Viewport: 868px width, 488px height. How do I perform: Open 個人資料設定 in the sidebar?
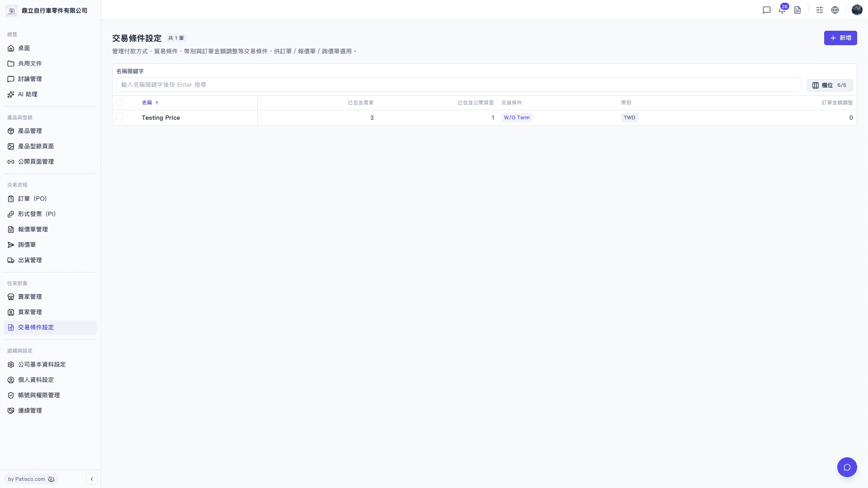tap(50, 380)
